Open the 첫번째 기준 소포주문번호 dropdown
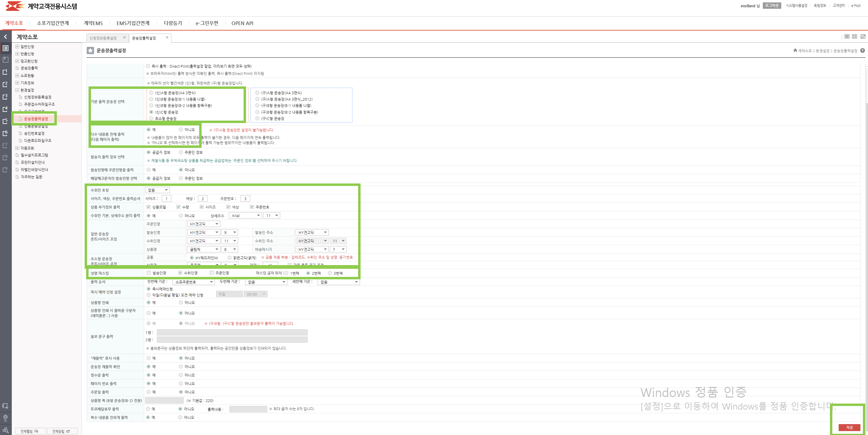868x435 pixels. 194,282
